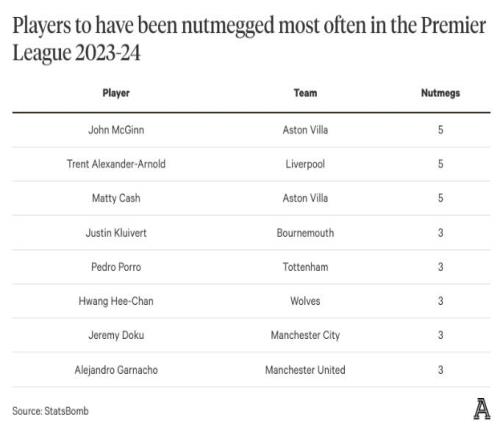Click the Manchester City team cell
Viewport: 500px width, 440px height.
pyautogui.click(x=305, y=335)
